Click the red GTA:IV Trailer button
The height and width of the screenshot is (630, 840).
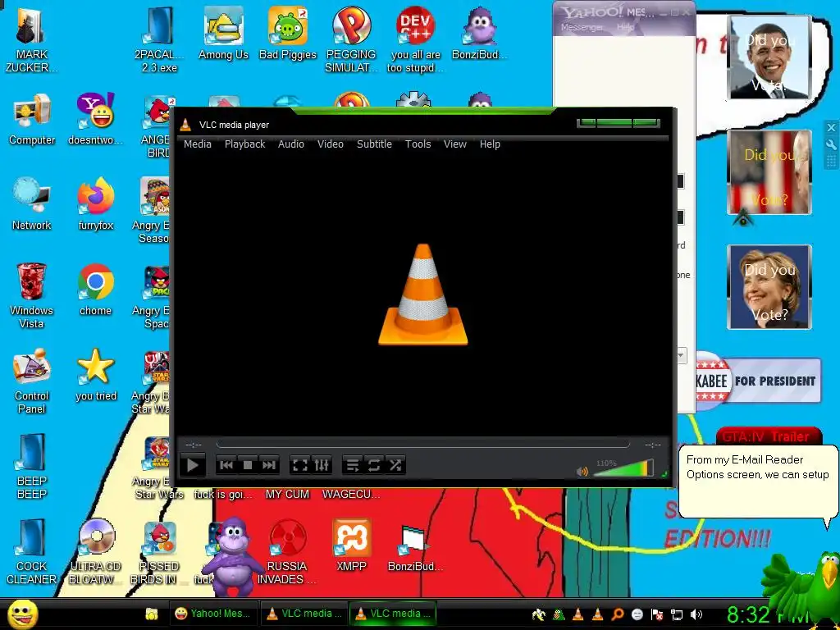tap(768, 436)
